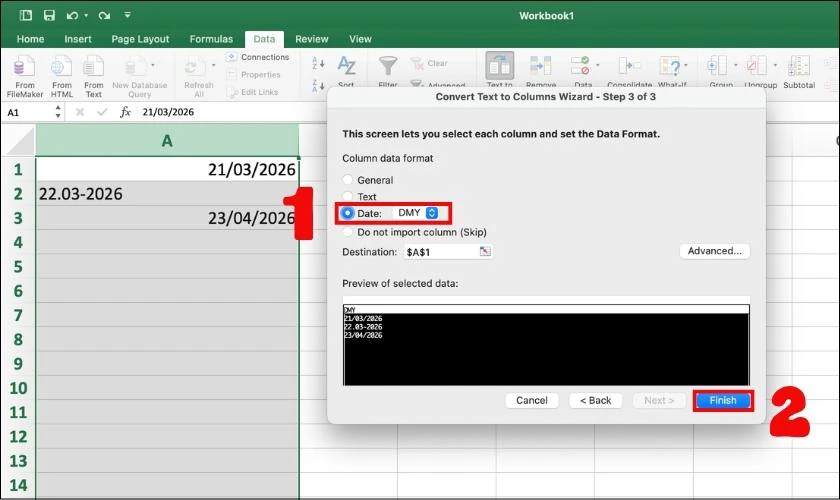This screenshot has height=500, width=840.
Task: Click the Text to Columns ribbon icon
Action: coord(499,67)
